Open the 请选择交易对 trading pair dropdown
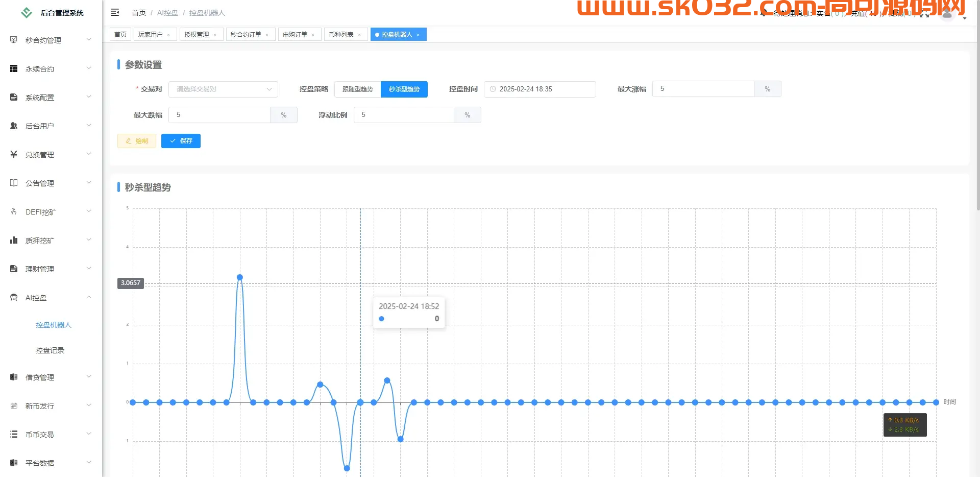Image resolution: width=980 pixels, height=477 pixels. (223, 89)
